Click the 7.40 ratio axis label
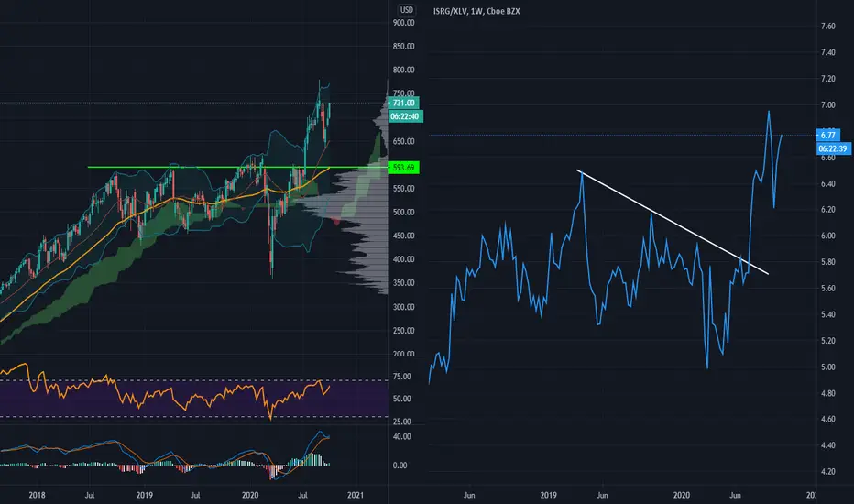This screenshot has height=504, width=854. tap(827, 52)
